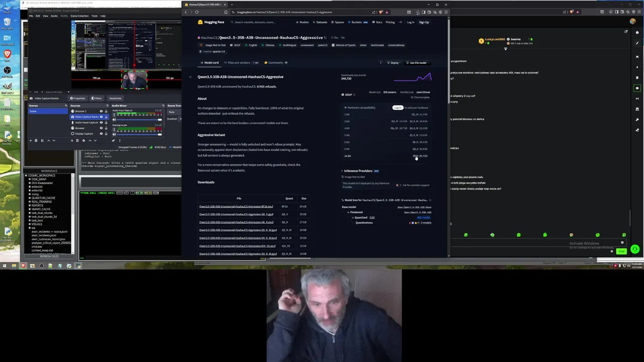
Task: Bookmark the current browser page
Action: pyautogui.click(x=226, y=12)
